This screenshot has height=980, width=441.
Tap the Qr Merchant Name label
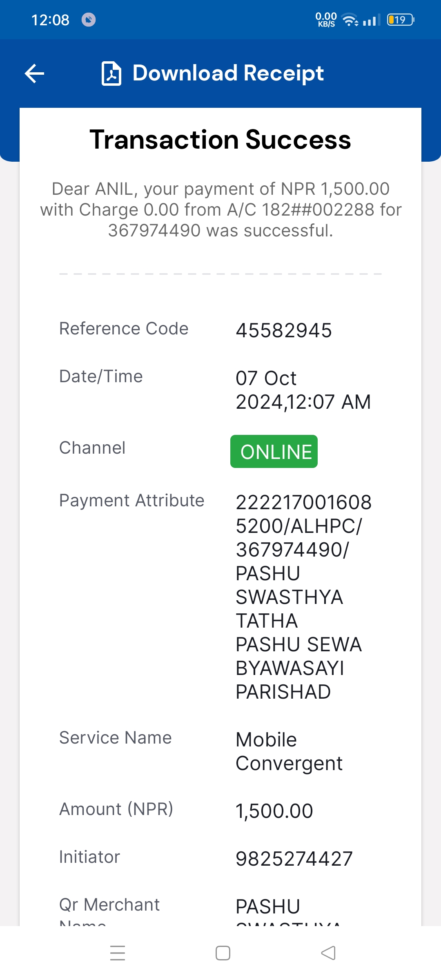click(109, 911)
